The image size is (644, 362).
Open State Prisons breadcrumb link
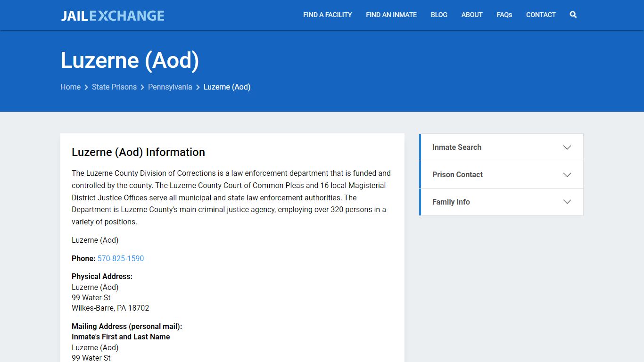(x=114, y=87)
